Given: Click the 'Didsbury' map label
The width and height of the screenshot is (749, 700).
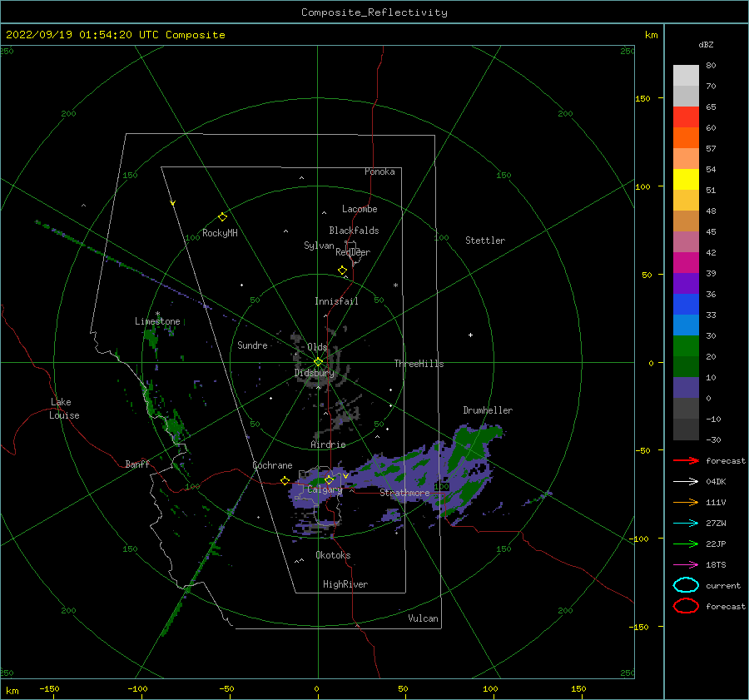Looking at the screenshot, I should pos(314,373).
